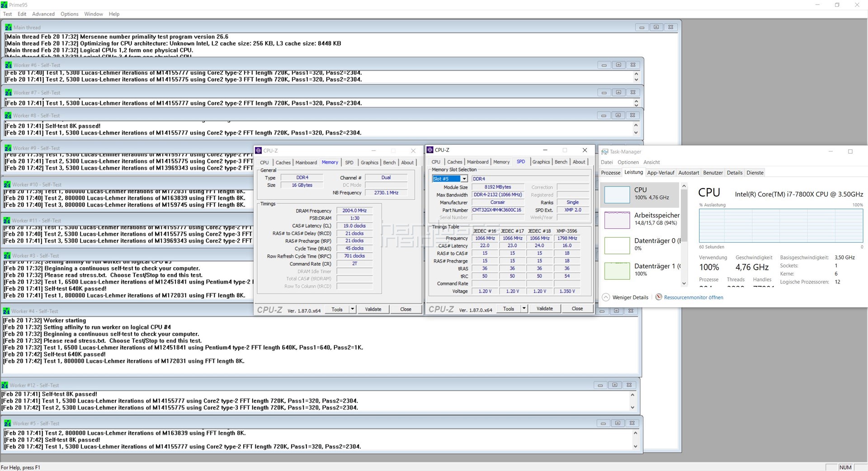Image resolution: width=868 pixels, height=471 pixels.
Task: Expand Tools dropdown arrow in Memory CPU-Z window
Action: 353,309
